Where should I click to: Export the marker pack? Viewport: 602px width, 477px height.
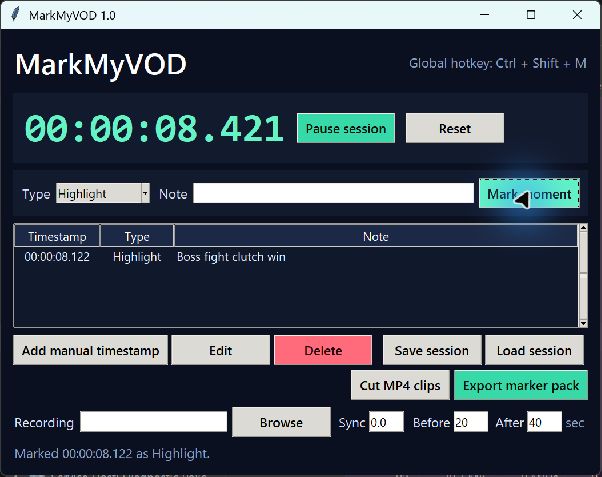click(521, 385)
